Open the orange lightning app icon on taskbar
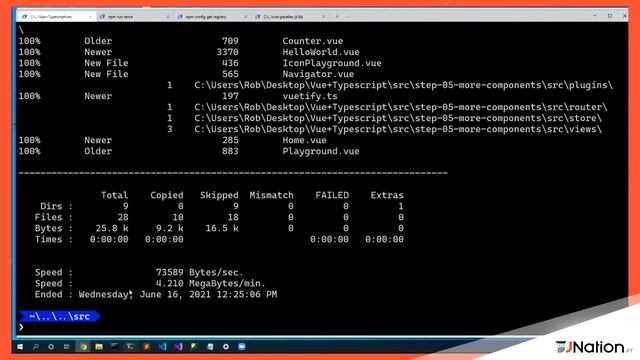Viewport: 640px width, 360px height. [147, 347]
